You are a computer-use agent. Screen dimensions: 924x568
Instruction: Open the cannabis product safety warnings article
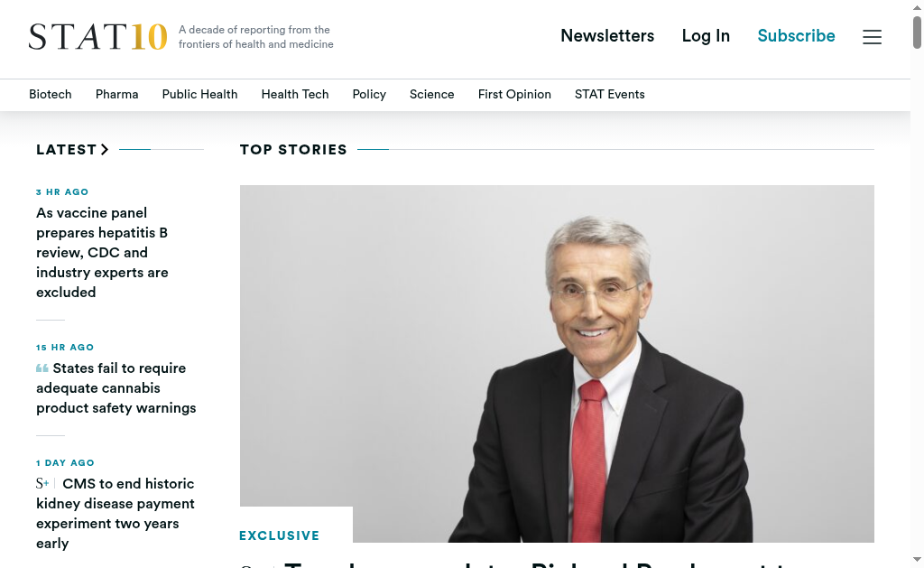(x=116, y=388)
